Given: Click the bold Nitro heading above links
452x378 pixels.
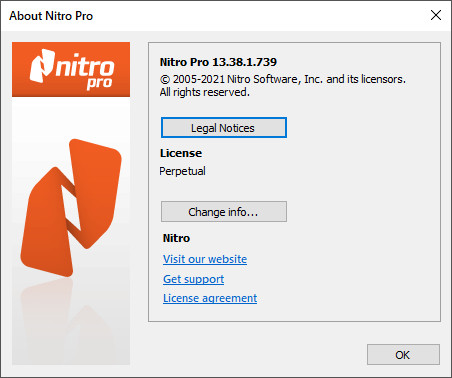Looking at the screenshot, I should coord(176,238).
